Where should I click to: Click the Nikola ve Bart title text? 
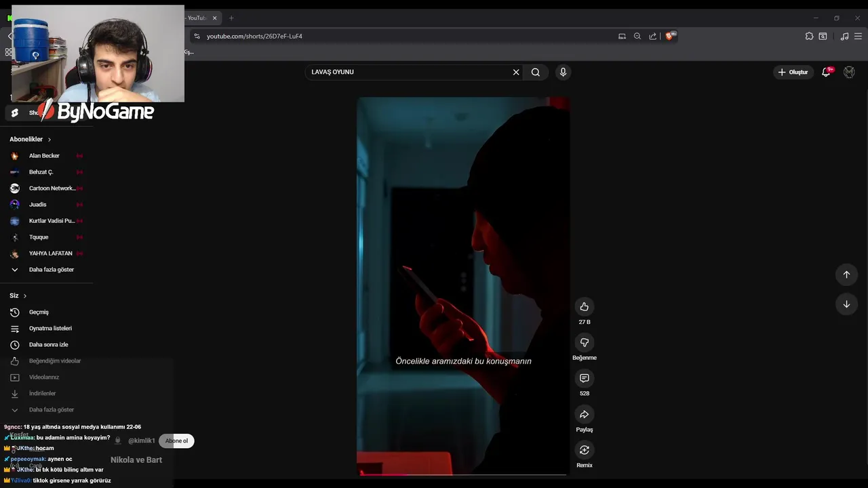(x=136, y=460)
